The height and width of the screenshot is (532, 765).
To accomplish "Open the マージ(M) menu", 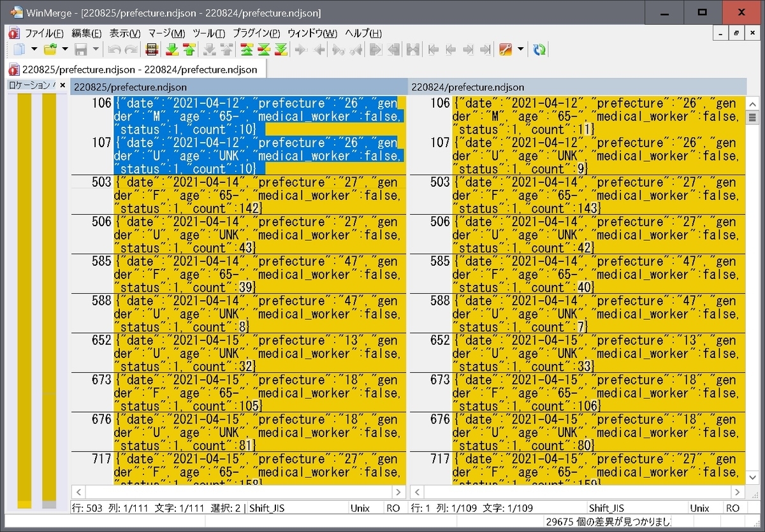I will (166, 33).
